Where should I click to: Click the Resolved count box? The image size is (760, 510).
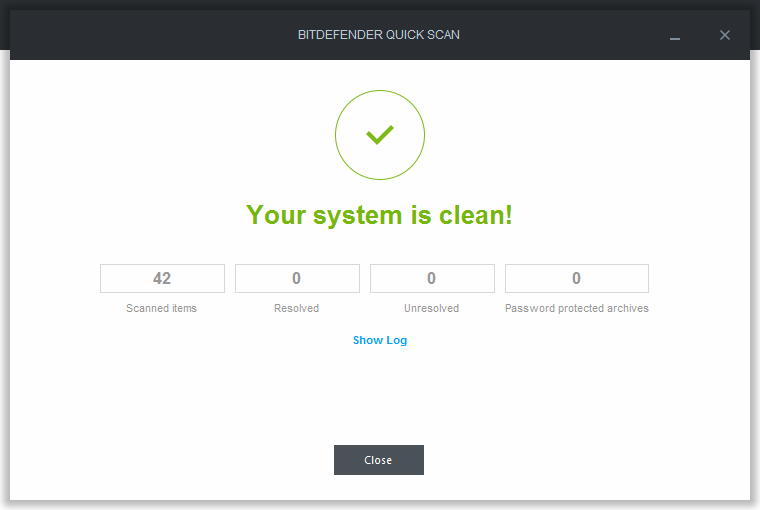tap(297, 278)
